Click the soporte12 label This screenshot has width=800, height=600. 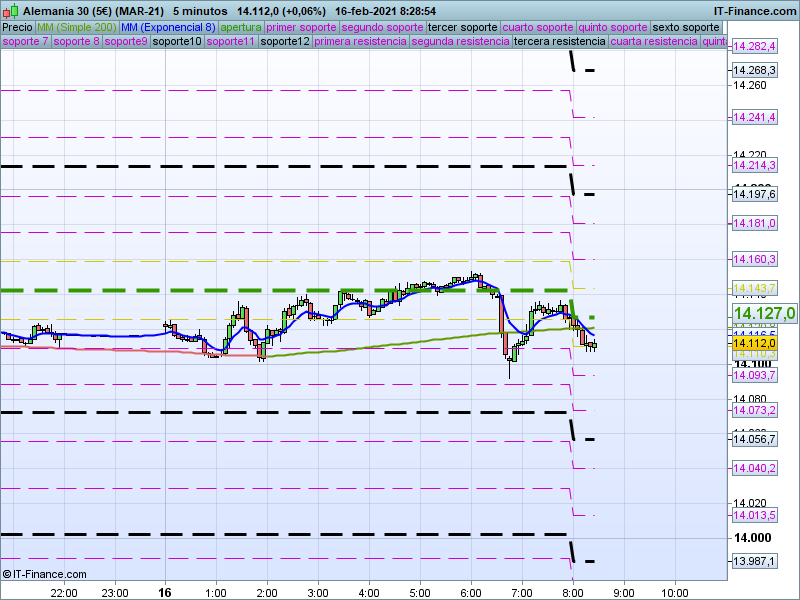pos(285,41)
